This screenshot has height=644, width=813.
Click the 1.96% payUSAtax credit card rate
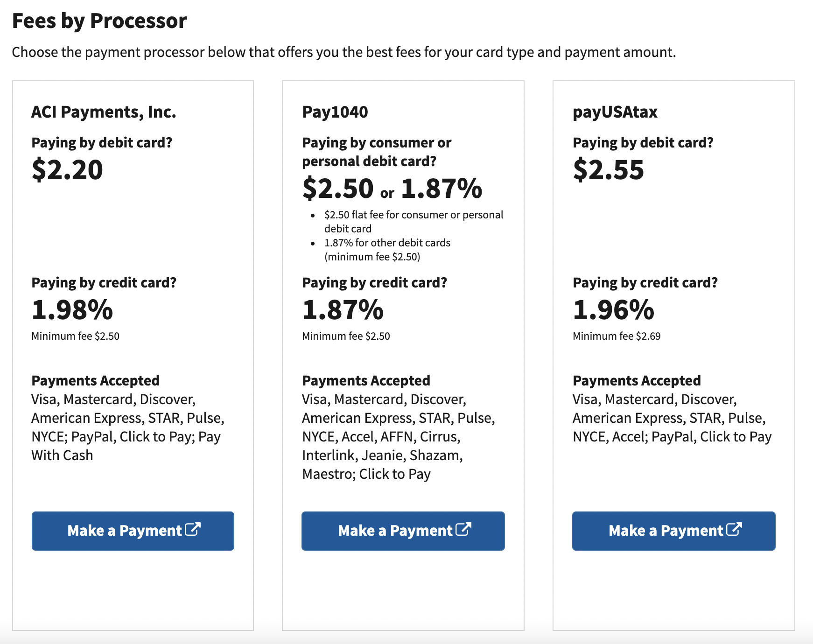pos(614,309)
